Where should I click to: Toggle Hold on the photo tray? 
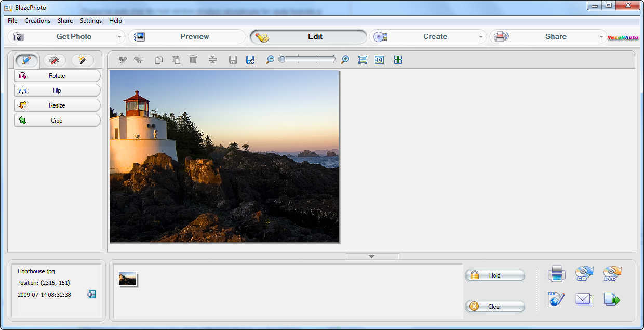click(494, 275)
